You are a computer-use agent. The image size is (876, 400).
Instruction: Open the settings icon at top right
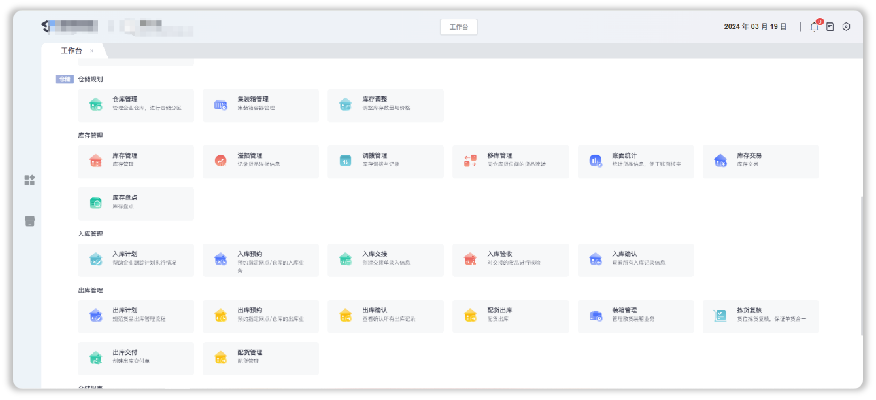(x=846, y=27)
